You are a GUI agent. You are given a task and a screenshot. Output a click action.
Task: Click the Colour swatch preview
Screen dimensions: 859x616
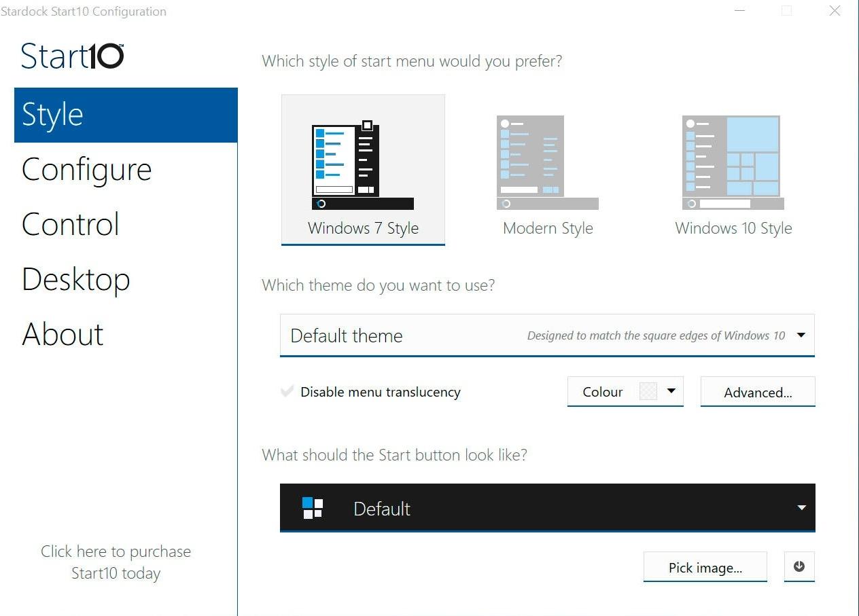[x=648, y=391]
